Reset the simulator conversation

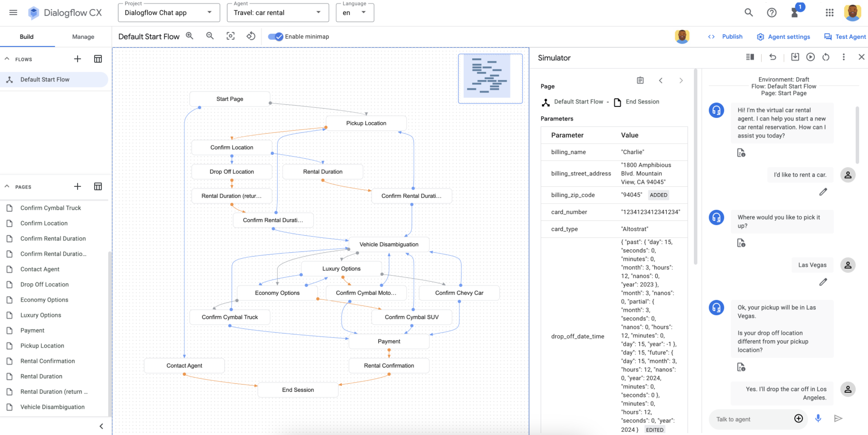point(826,57)
